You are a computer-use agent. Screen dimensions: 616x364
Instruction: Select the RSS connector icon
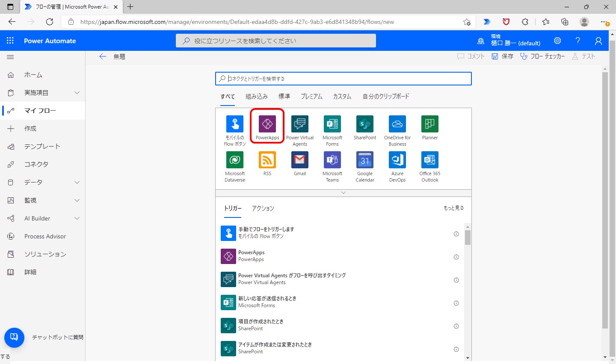point(267,160)
